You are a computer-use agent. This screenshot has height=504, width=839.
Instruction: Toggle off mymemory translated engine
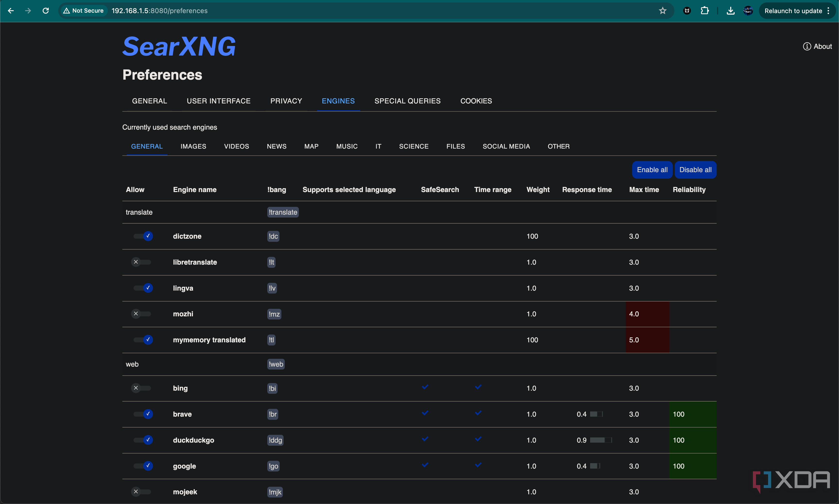click(143, 340)
